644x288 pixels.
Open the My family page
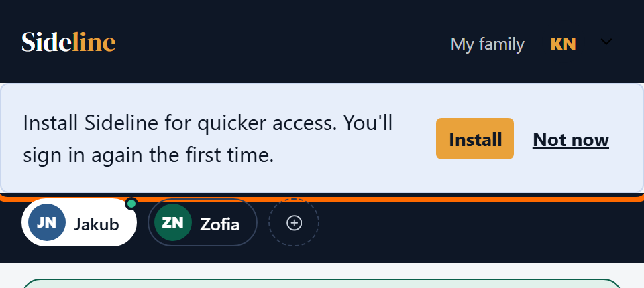[488, 44]
